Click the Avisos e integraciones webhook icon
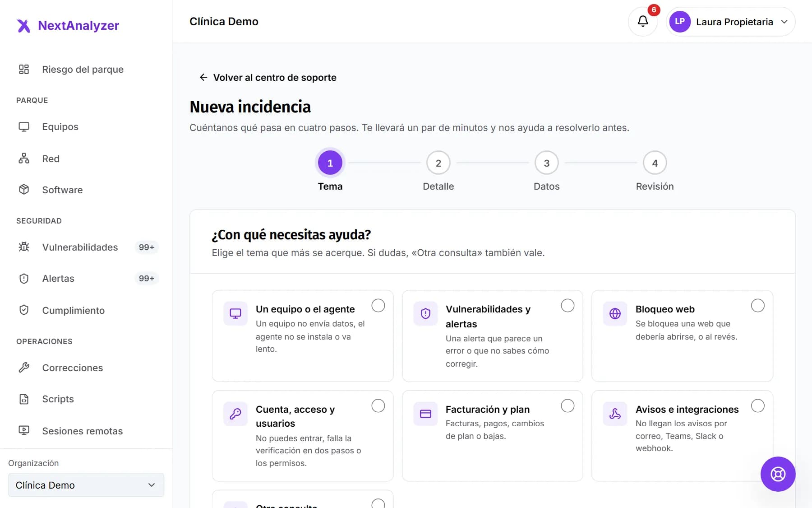 (x=615, y=414)
